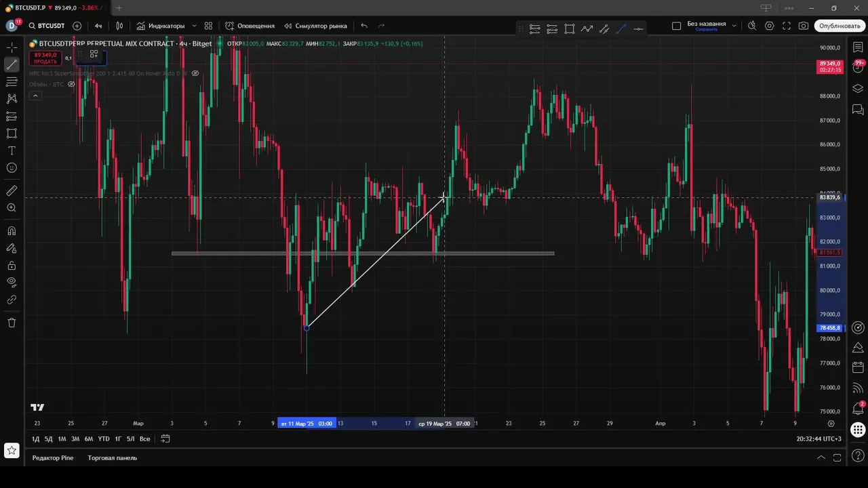Take a chart snapshot with the camera
Image resolution: width=868 pixels, height=488 pixels.
coord(804,26)
